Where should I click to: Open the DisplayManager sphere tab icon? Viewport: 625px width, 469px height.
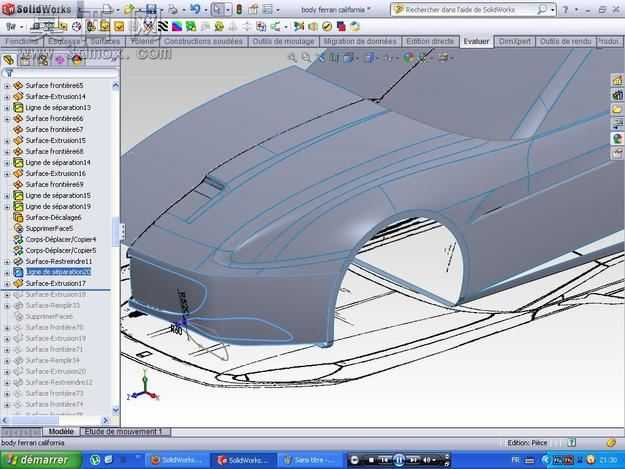coord(77,60)
